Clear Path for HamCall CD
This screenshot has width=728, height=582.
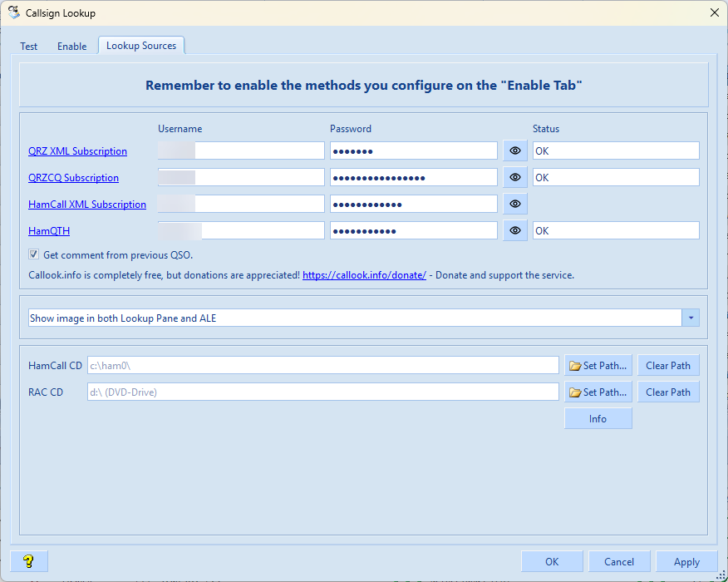point(668,366)
